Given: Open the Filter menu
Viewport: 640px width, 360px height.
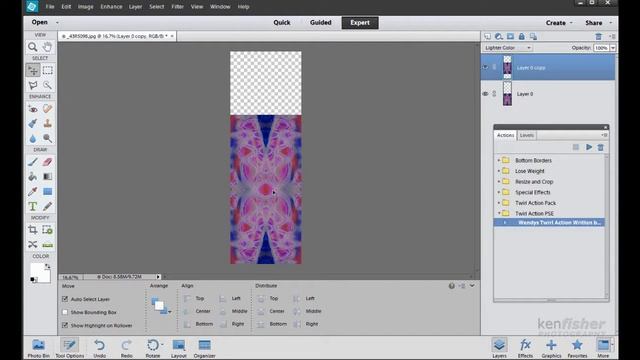Looking at the screenshot, I should 178,7.
